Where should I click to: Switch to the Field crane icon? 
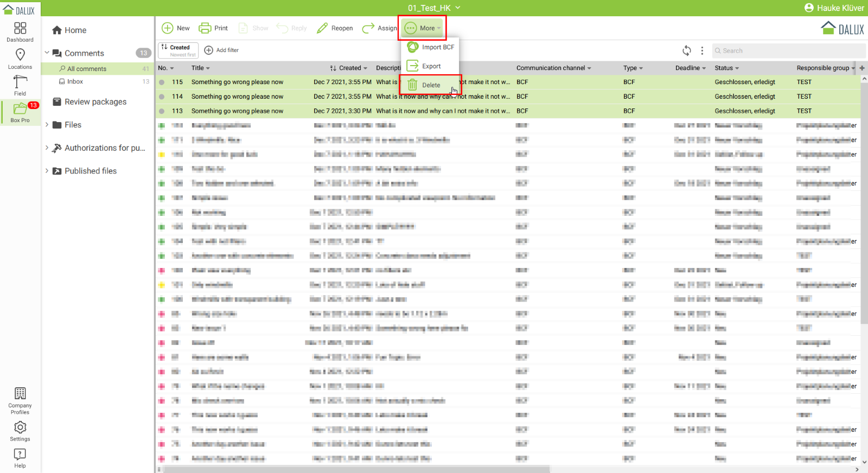pyautogui.click(x=20, y=85)
